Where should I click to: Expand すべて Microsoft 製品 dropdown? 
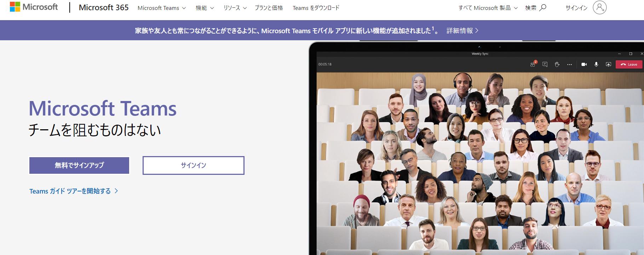point(488,8)
